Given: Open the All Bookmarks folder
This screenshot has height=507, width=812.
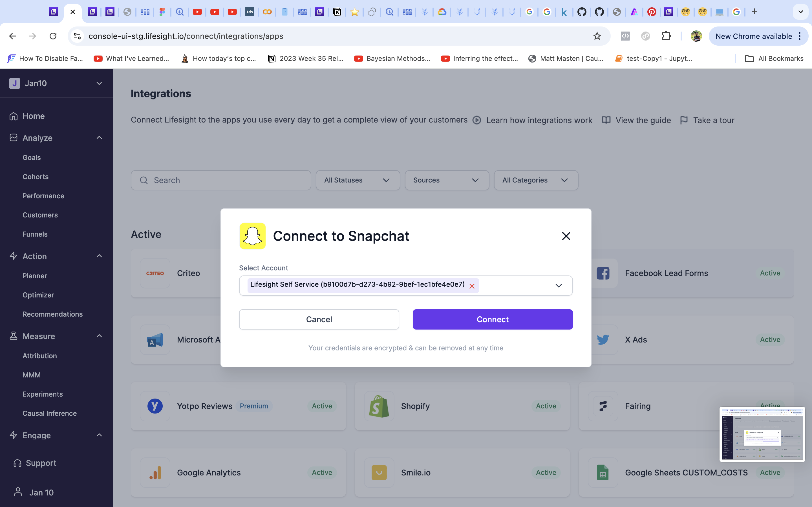Looking at the screenshot, I should (774, 58).
